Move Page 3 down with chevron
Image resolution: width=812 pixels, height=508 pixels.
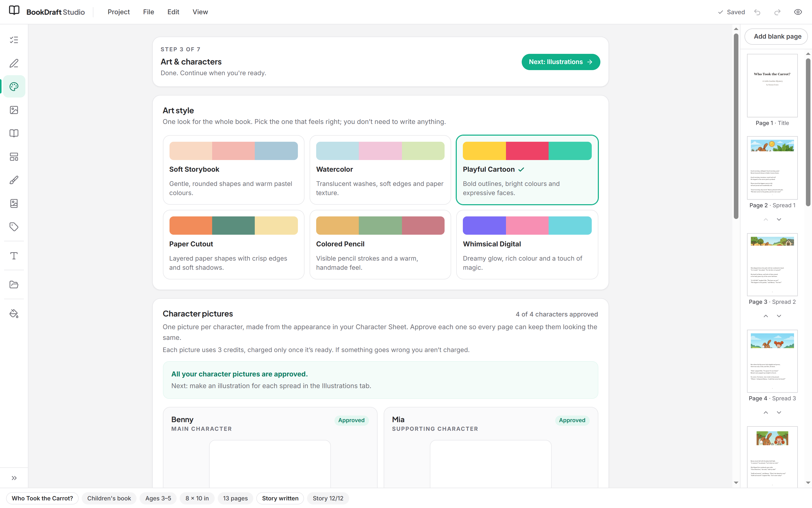(779, 316)
